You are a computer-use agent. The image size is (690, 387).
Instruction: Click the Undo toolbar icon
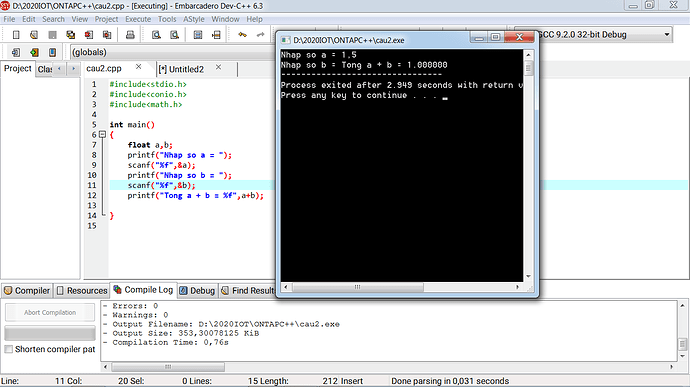[242, 35]
